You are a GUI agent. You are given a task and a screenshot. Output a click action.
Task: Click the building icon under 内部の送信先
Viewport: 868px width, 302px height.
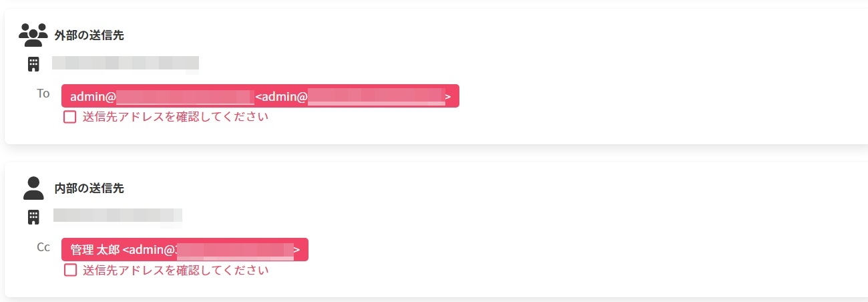pyautogui.click(x=33, y=216)
